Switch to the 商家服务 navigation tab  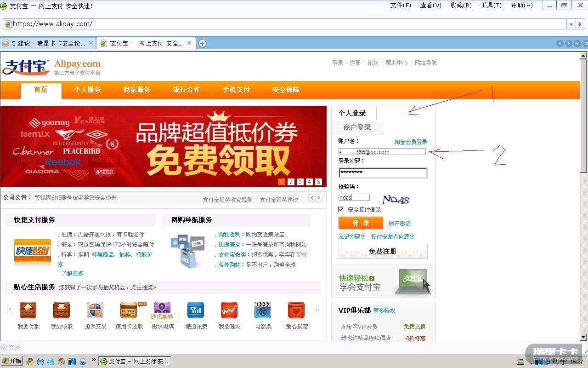137,90
